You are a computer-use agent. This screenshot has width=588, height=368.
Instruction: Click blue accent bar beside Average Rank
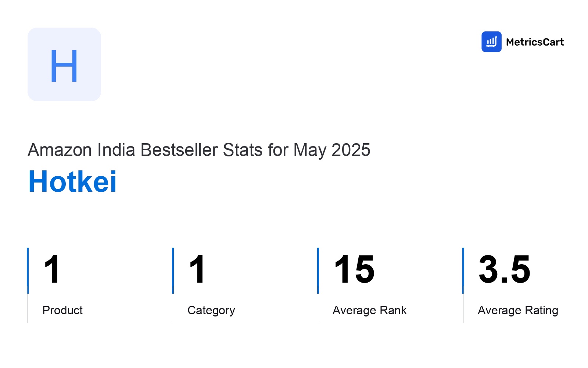pyautogui.click(x=318, y=270)
